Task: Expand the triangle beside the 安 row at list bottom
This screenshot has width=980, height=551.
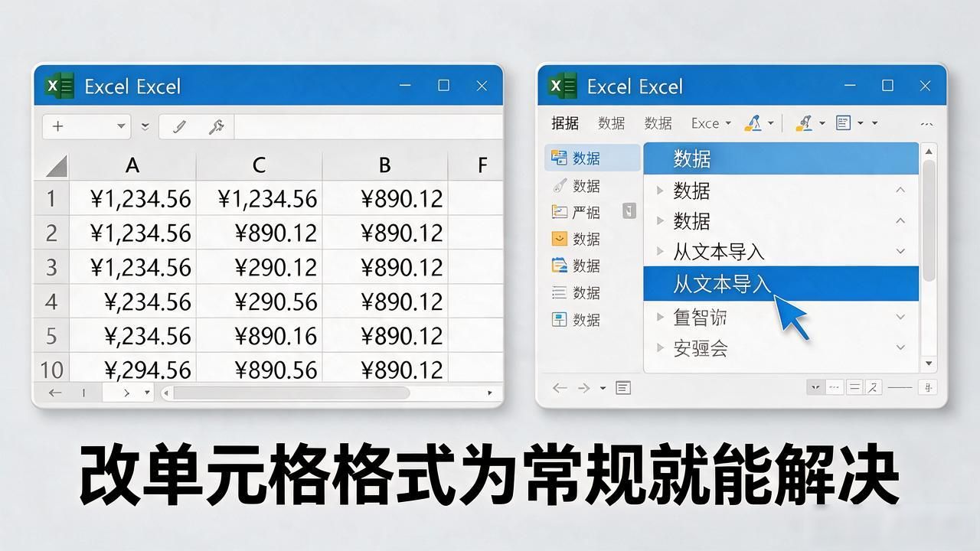Action: 661,348
